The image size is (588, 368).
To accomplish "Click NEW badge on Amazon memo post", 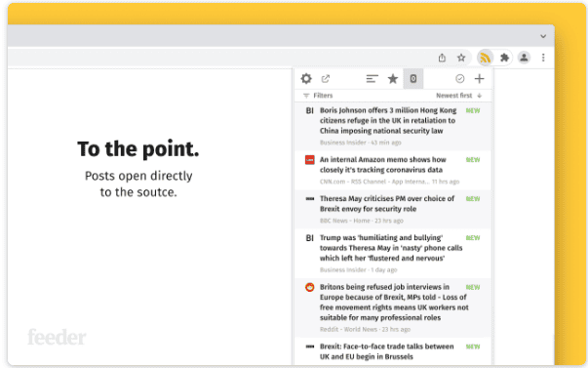I will (x=473, y=160).
